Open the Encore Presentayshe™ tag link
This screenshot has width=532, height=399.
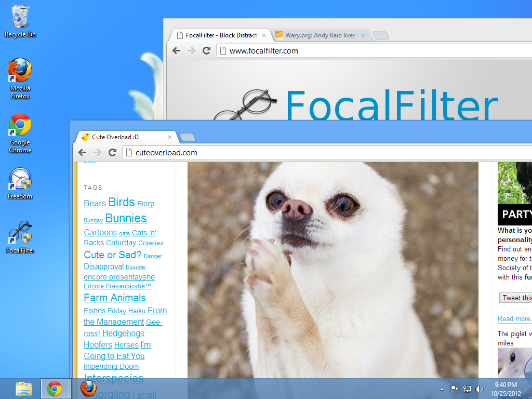tap(117, 286)
